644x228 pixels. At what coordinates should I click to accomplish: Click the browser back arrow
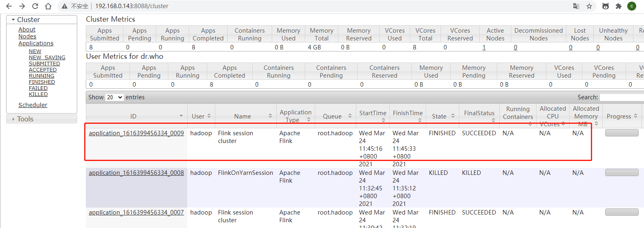pyautogui.click(x=9, y=6)
